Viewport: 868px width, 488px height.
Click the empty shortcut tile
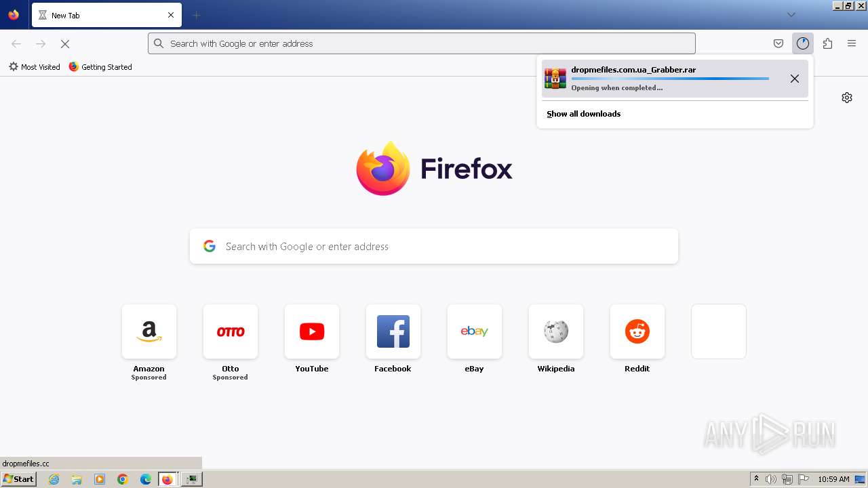[x=719, y=331]
